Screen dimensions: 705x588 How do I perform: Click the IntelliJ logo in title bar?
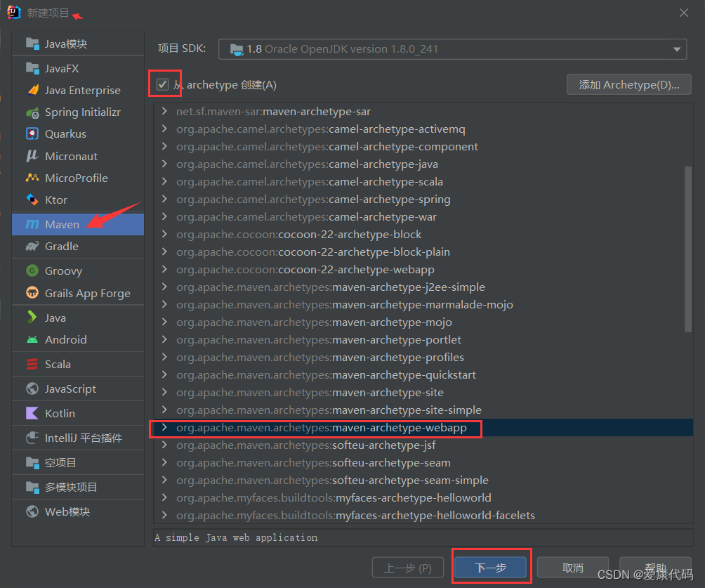(14, 13)
